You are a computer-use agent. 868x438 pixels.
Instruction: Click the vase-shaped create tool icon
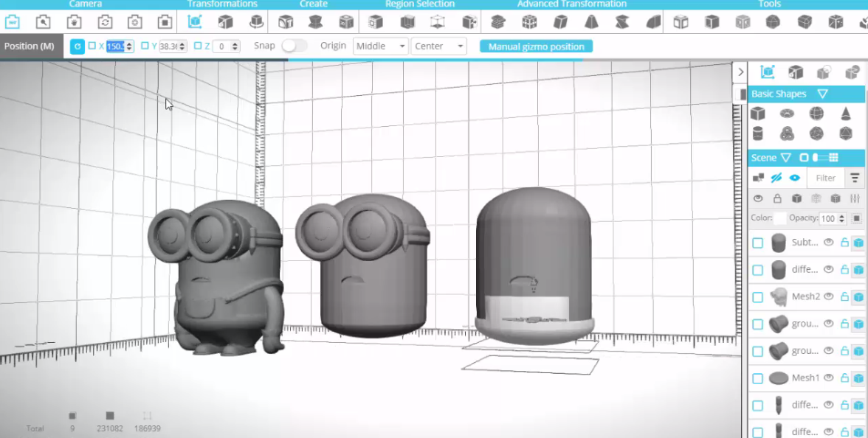pyautogui.click(x=316, y=22)
